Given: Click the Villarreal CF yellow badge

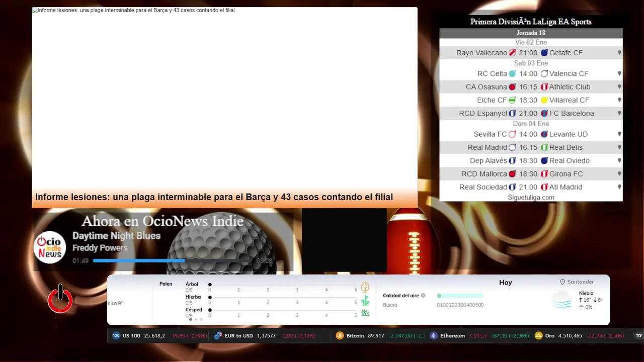Looking at the screenshot, I should [x=544, y=100].
